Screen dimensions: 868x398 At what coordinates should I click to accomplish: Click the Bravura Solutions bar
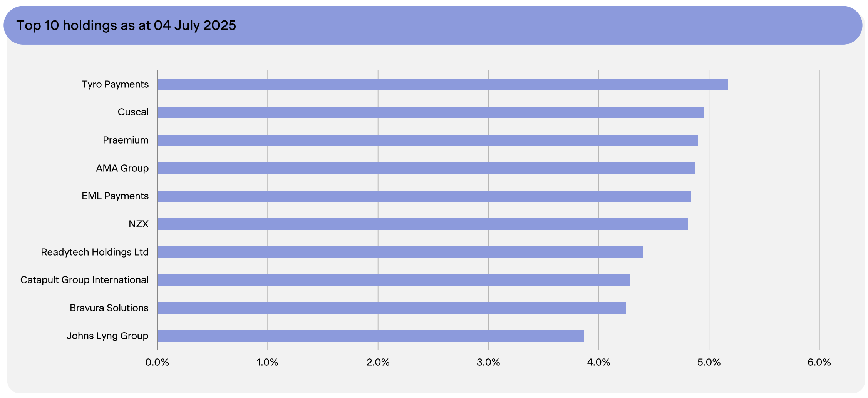pyautogui.click(x=391, y=308)
